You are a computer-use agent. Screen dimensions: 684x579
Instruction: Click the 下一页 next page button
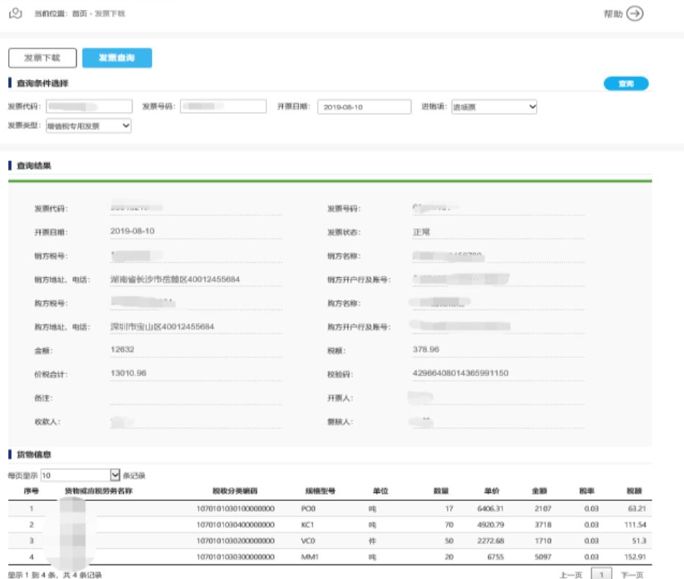632,574
